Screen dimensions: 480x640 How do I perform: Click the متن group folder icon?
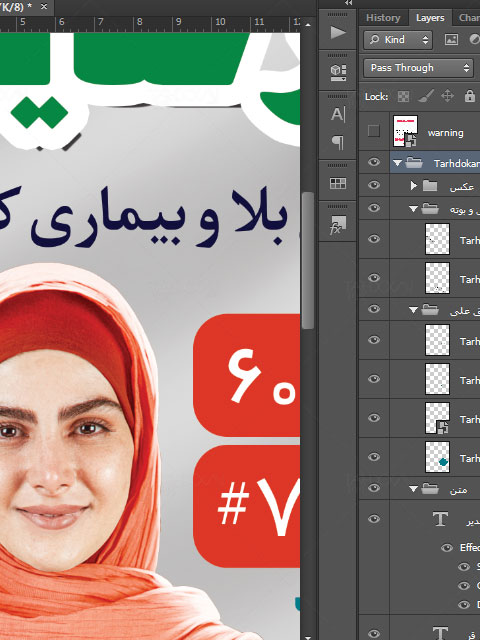(430, 489)
